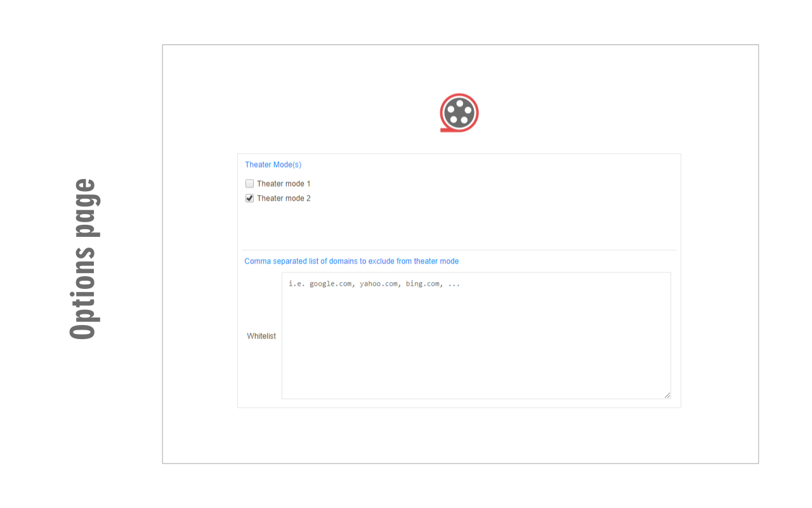
Task: Click inside the google.com placeholder field
Action: coord(374,284)
